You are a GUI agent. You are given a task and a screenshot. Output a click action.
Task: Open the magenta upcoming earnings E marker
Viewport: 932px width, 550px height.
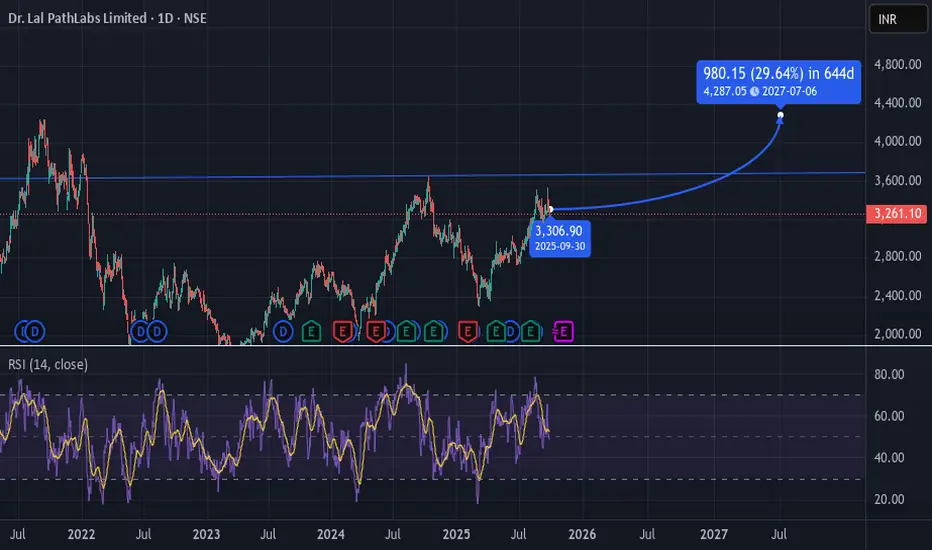(x=563, y=331)
